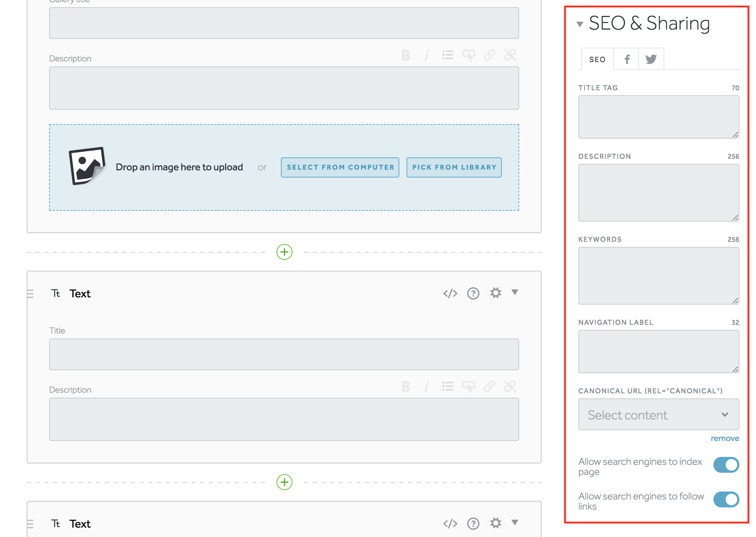756x537 pixels.
Task: Add a block below the gallery block
Action: [x=284, y=252]
